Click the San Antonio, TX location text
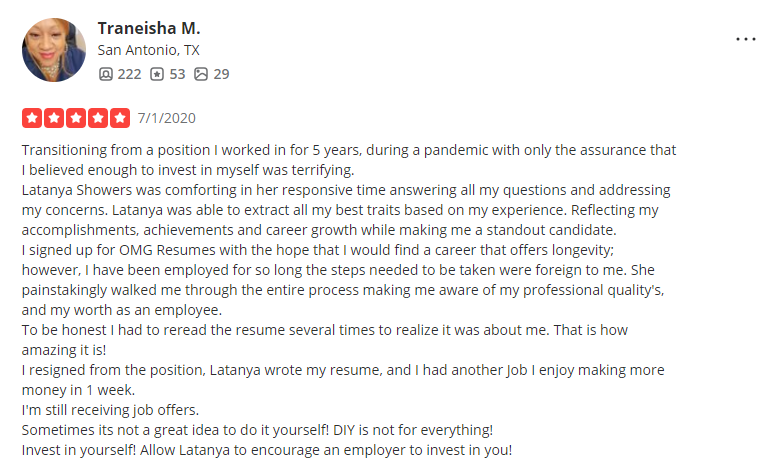 coord(148,50)
